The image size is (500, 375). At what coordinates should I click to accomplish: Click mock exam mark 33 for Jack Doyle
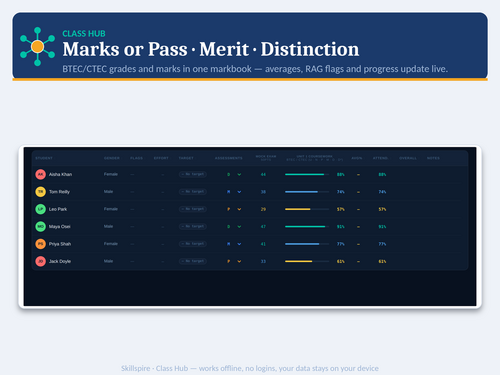pyautogui.click(x=263, y=261)
